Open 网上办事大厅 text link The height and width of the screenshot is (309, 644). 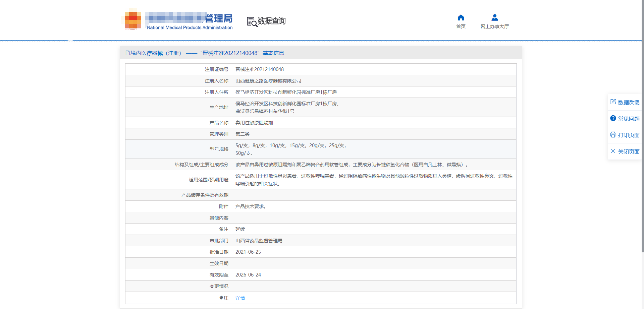click(495, 26)
